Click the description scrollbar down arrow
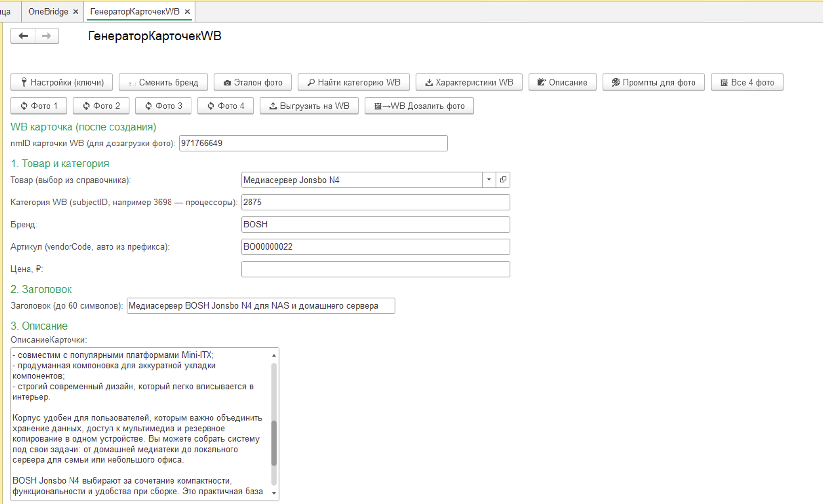 pos(274,493)
